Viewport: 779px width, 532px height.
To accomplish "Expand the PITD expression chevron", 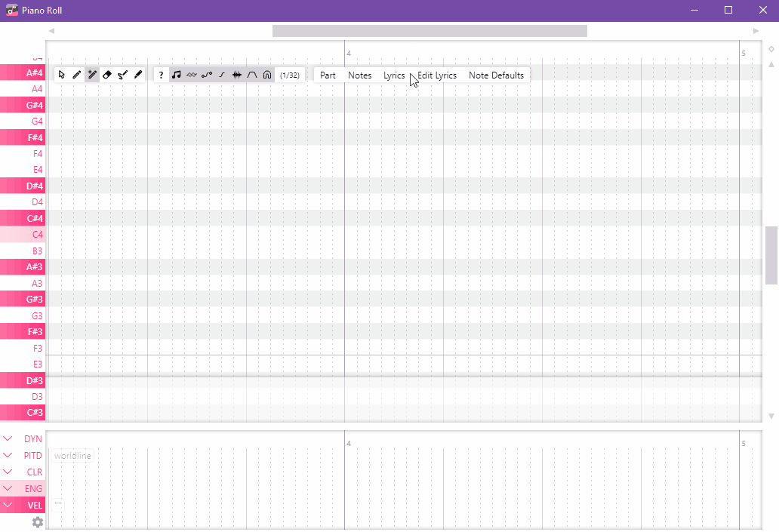I will coord(8,455).
